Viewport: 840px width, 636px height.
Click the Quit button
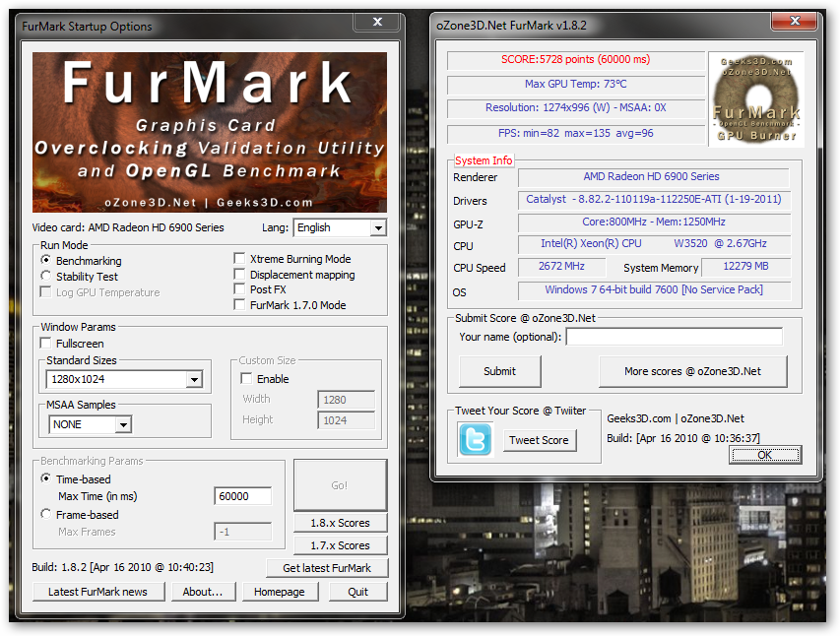click(x=357, y=592)
